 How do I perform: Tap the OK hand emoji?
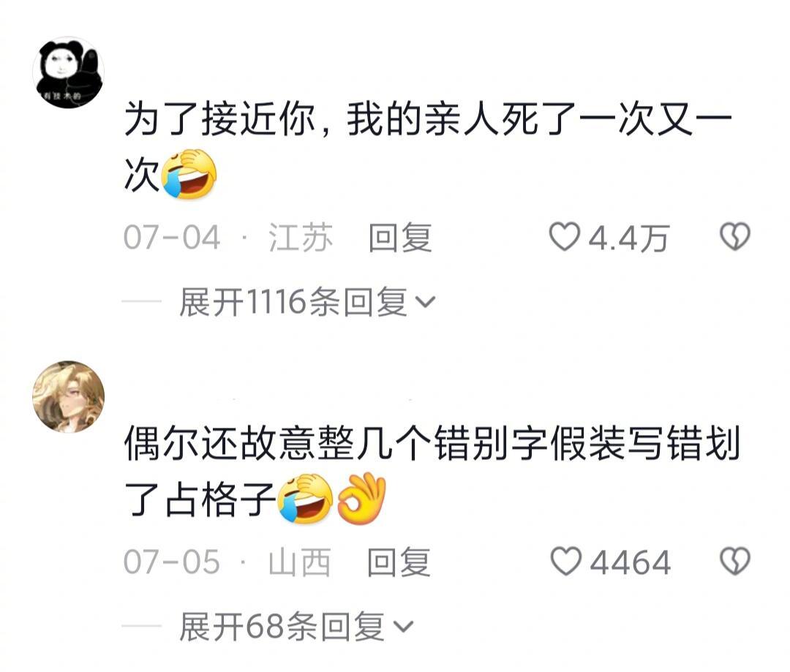tap(362, 498)
